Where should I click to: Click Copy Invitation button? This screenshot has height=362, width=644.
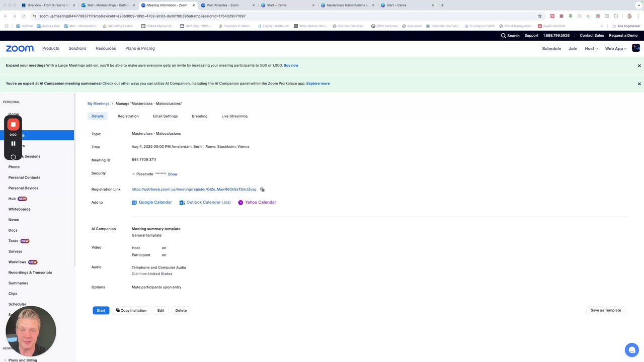(131, 310)
